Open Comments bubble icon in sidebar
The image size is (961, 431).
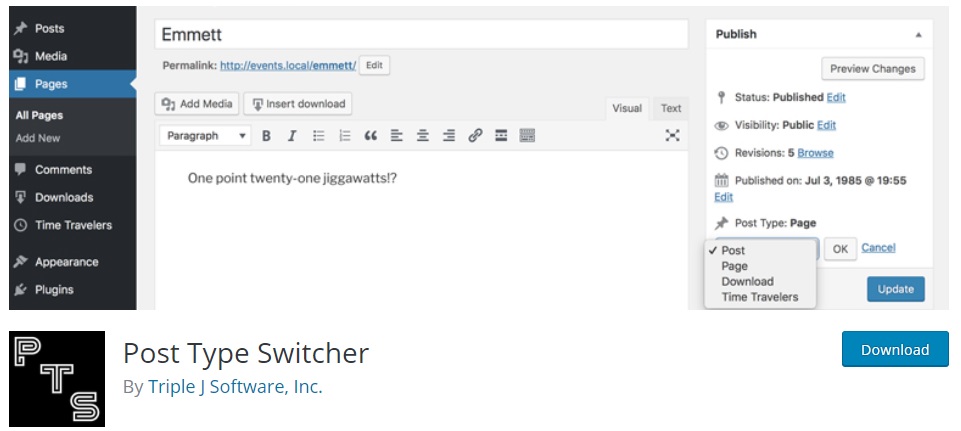[x=21, y=169]
